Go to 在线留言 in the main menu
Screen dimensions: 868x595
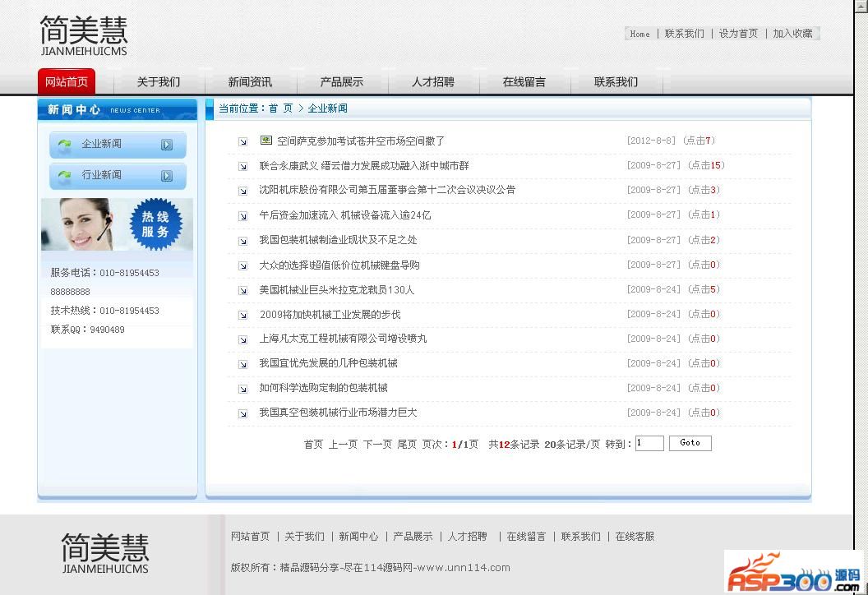[x=524, y=82]
